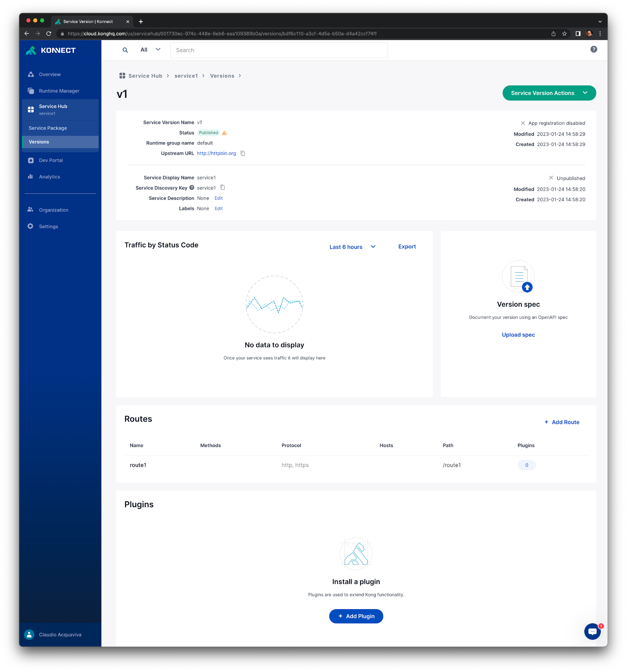Click the service1 breadcrumb link
627x672 pixels.
coord(186,76)
